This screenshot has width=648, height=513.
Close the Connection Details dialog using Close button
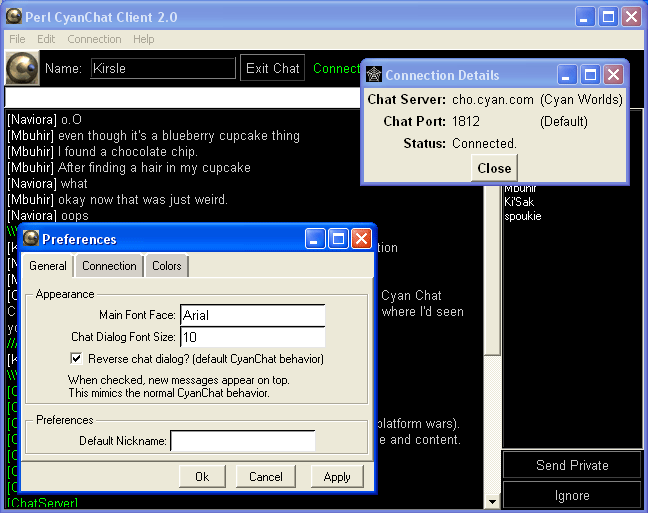click(x=494, y=168)
